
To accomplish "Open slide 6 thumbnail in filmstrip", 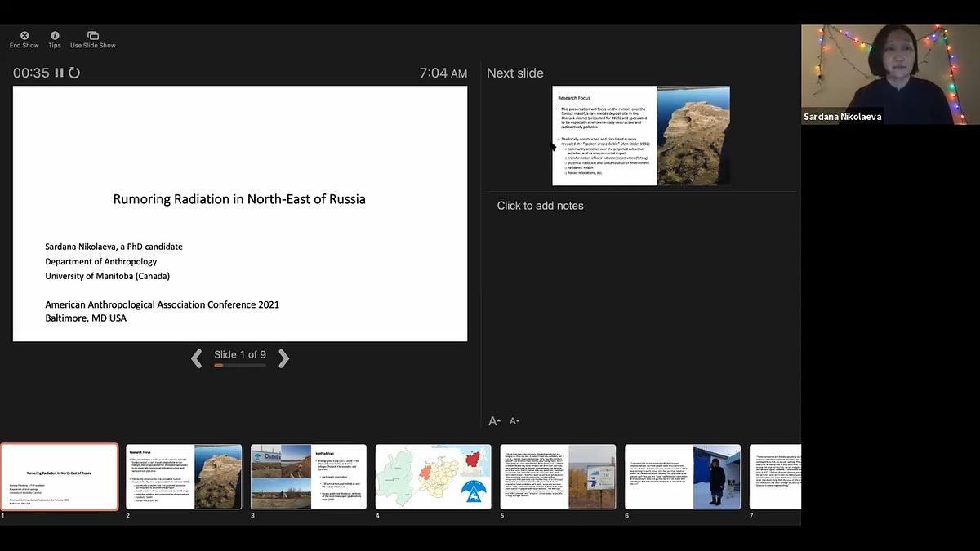I will [683, 477].
